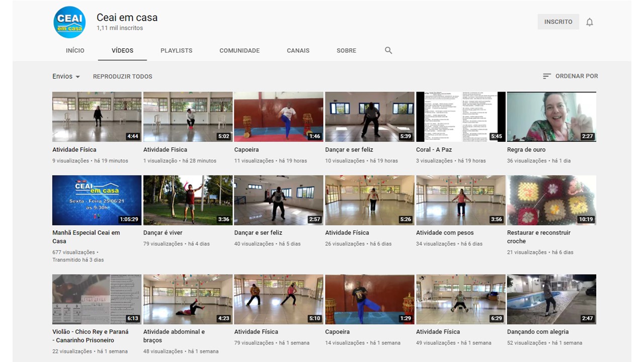Image resolution: width=644 pixels, height=362 pixels.
Task: Click the Atividade Fisica title with 1 visualização
Action: point(165,150)
